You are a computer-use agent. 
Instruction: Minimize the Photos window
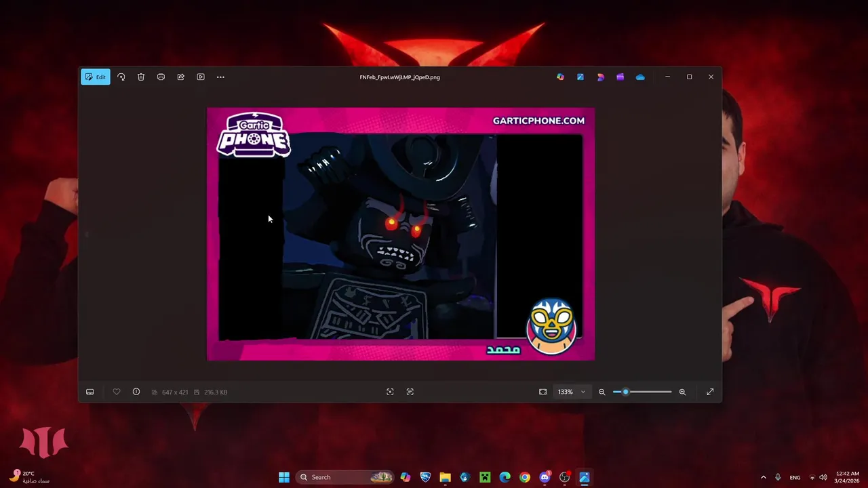[x=667, y=77]
